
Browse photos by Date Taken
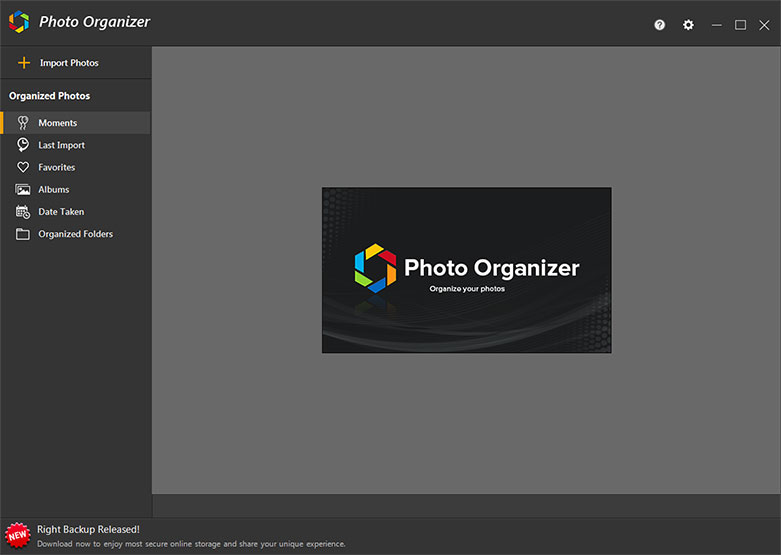click(x=76, y=212)
